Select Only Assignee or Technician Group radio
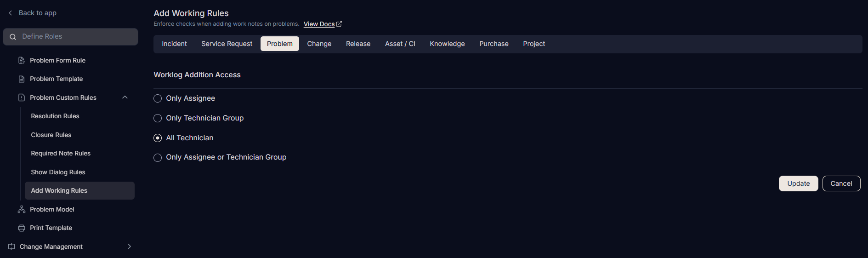868x258 pixels. (158, 158)
